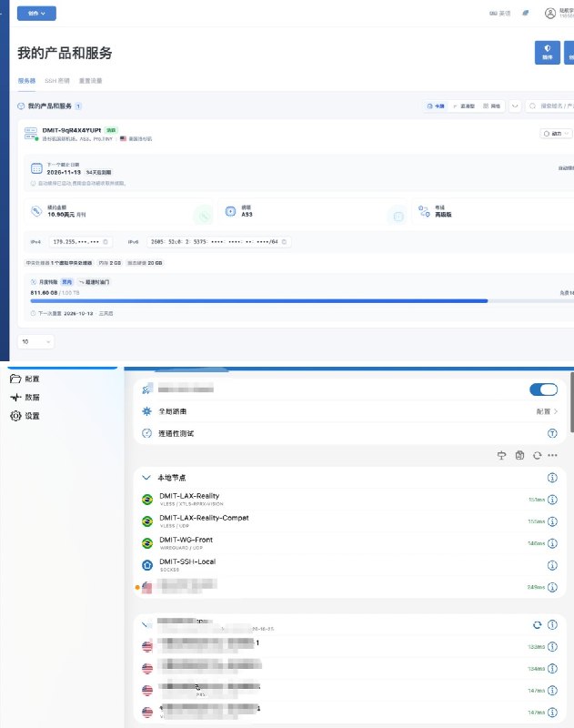
Task: Select the card view toggle
Action: (x=436, y=106)
